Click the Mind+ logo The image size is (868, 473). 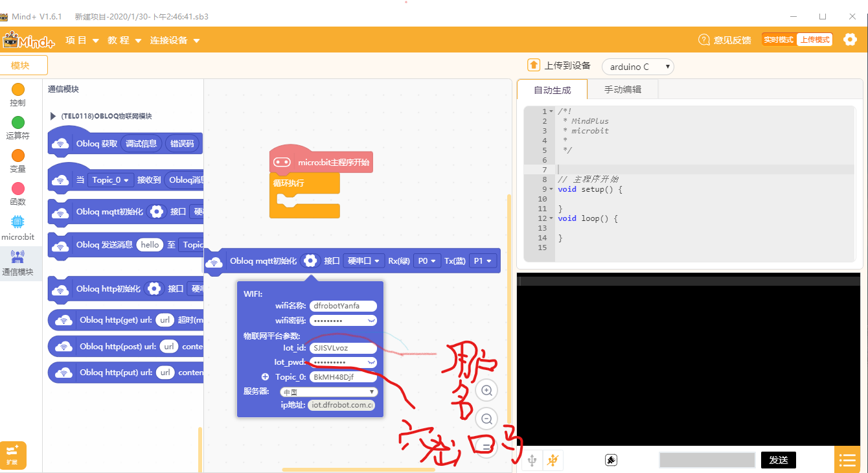(x=29, y=40)
